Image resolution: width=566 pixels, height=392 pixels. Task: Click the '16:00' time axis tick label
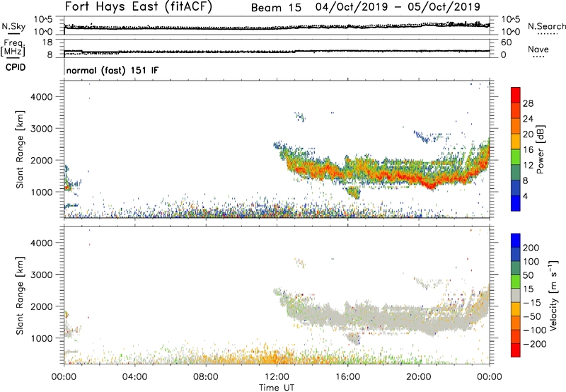tap(347, 377)
